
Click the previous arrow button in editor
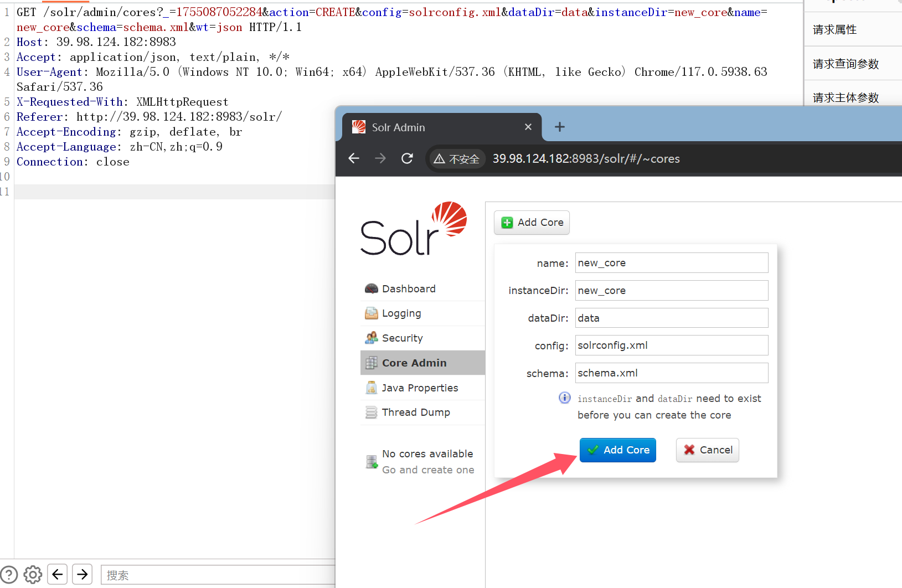58,575
